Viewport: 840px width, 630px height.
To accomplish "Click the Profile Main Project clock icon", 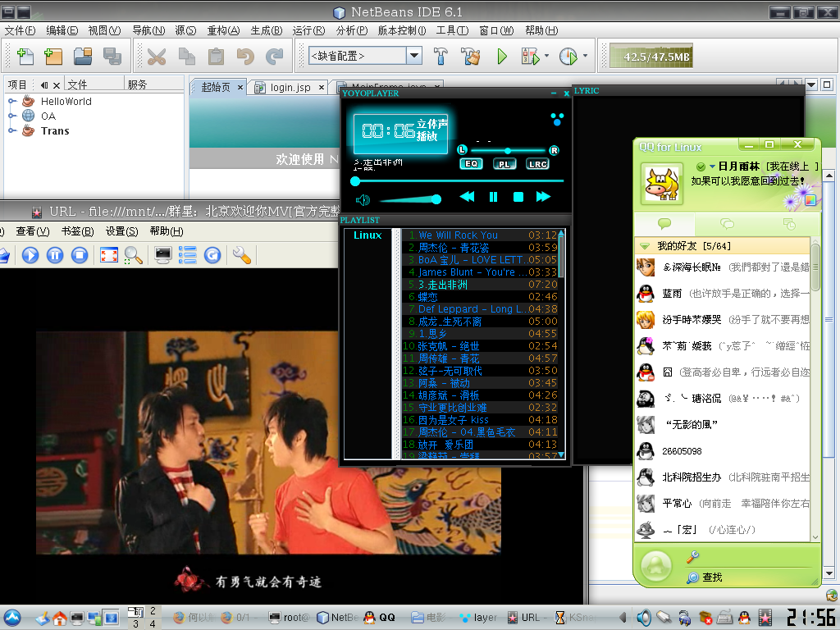I will 568,56.
